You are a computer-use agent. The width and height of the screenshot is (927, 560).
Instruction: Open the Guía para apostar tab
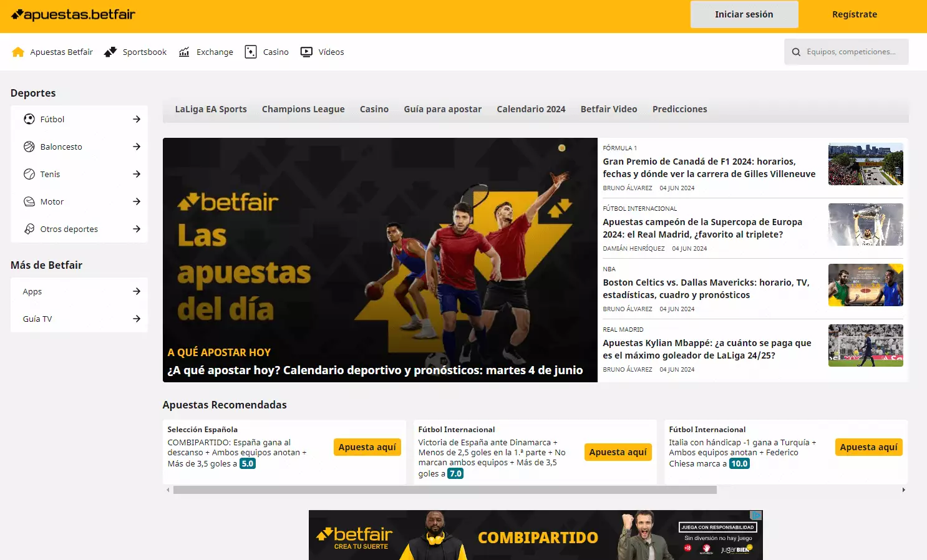point(443,109)
